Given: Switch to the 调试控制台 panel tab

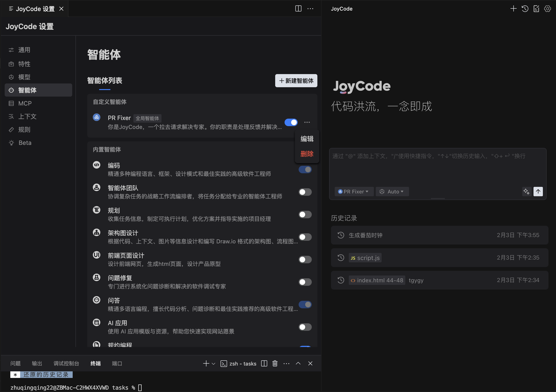Looking at the screenshot, I should tap(66, 363).
